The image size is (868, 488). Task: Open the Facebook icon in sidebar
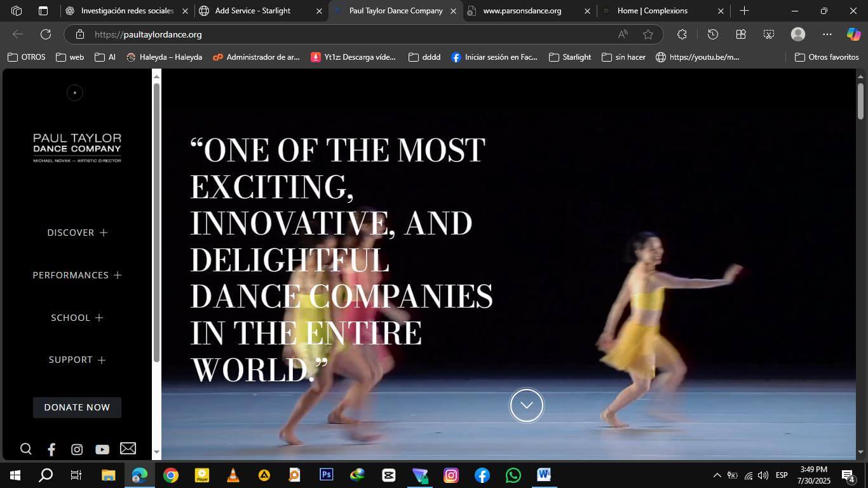pos(51,449)
